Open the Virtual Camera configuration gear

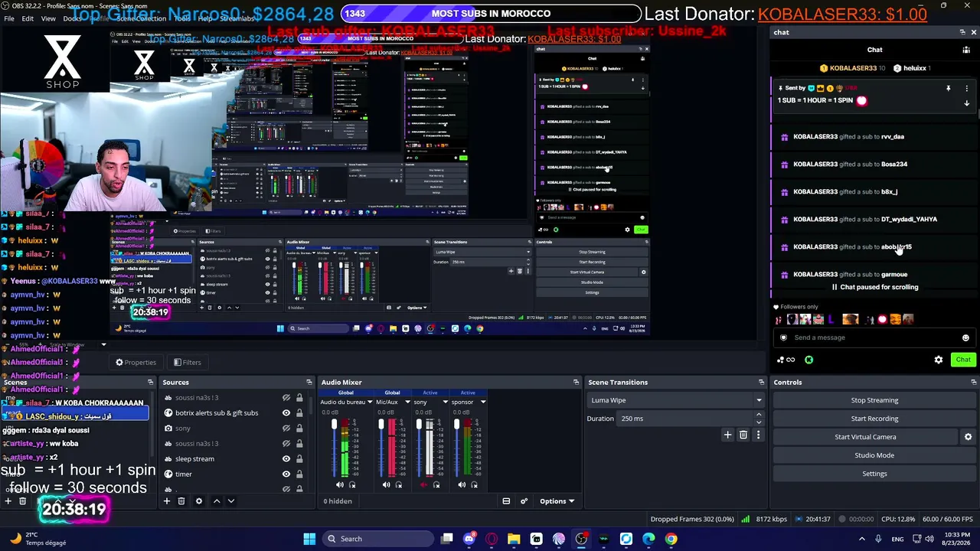[968, 437]
